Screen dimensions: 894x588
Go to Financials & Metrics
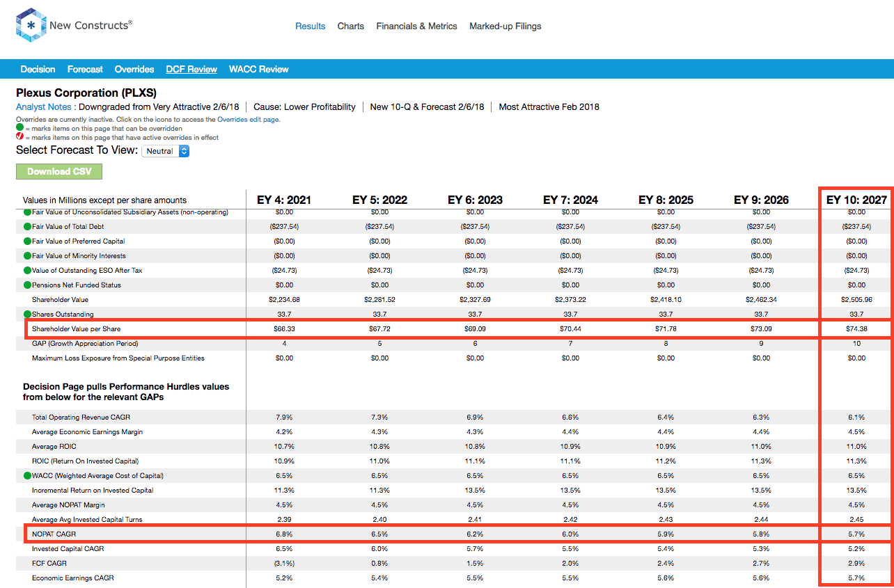point(417,26)
